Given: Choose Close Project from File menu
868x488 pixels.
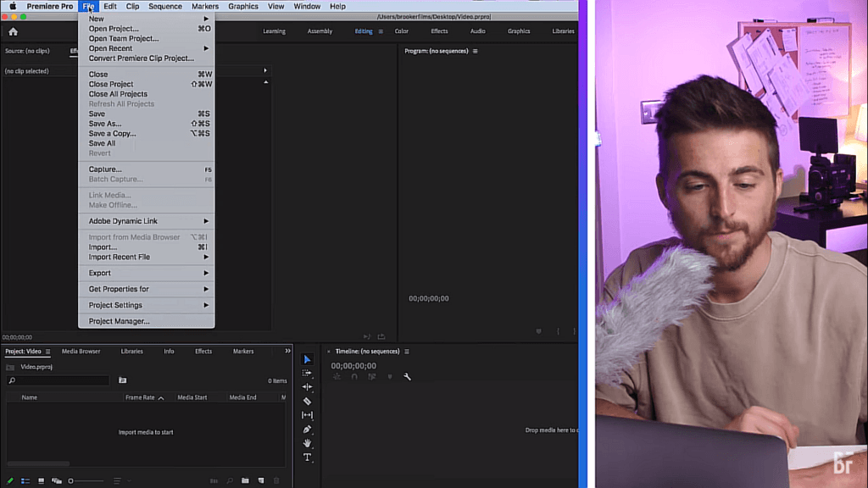Looking at the screenshot, I should pos(146,84).
